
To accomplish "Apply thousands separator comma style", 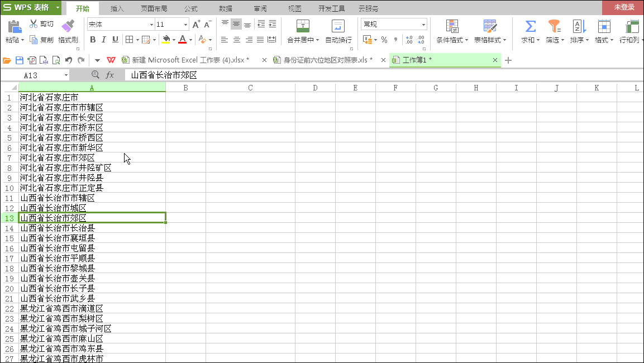I will 395,40.
